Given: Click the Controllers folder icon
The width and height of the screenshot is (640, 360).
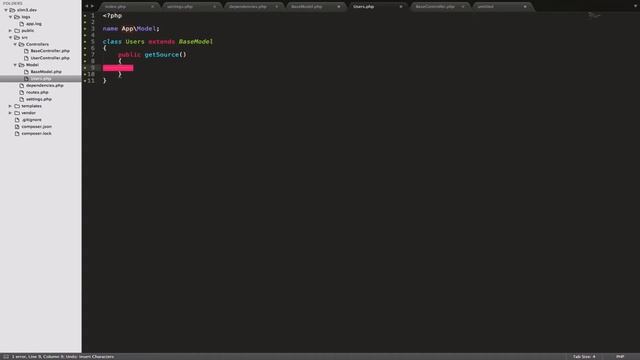Looking at the screenshot, I should (x=21, y=44).
